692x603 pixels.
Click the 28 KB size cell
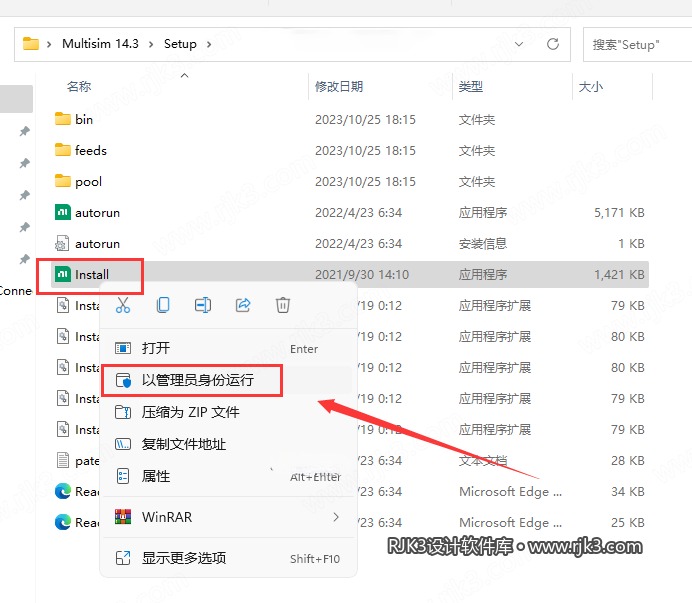coord(628,461)
